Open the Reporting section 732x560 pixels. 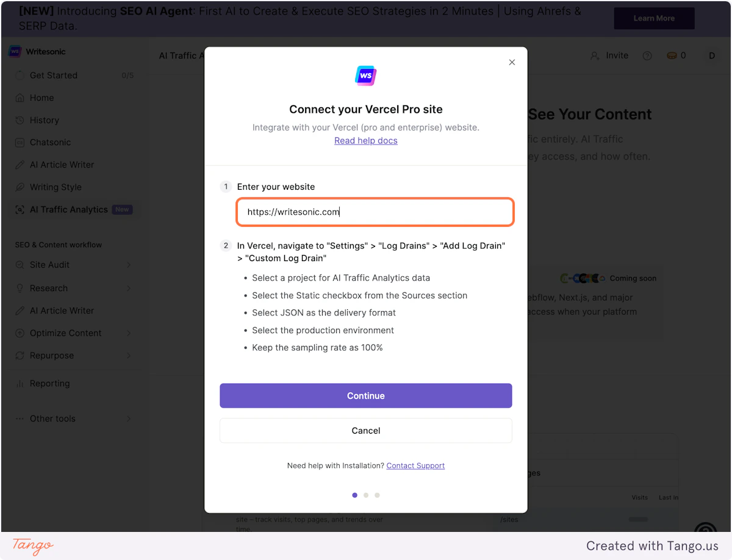(49, 383)
